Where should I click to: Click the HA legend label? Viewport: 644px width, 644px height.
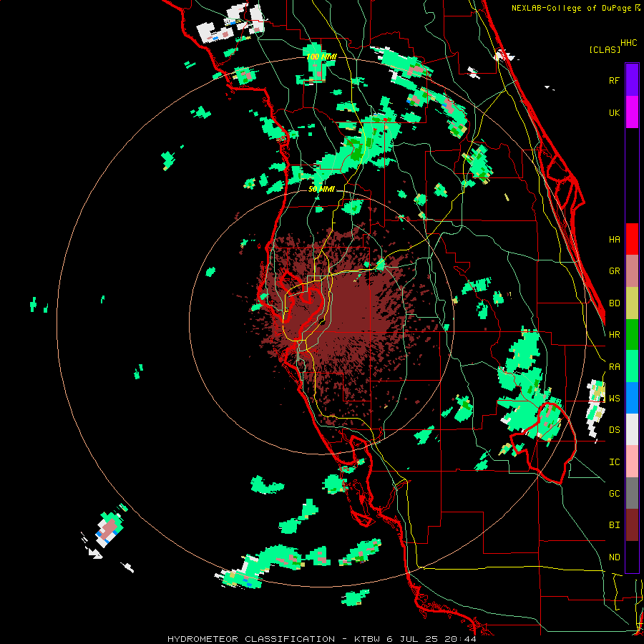(x=615, y=240)
